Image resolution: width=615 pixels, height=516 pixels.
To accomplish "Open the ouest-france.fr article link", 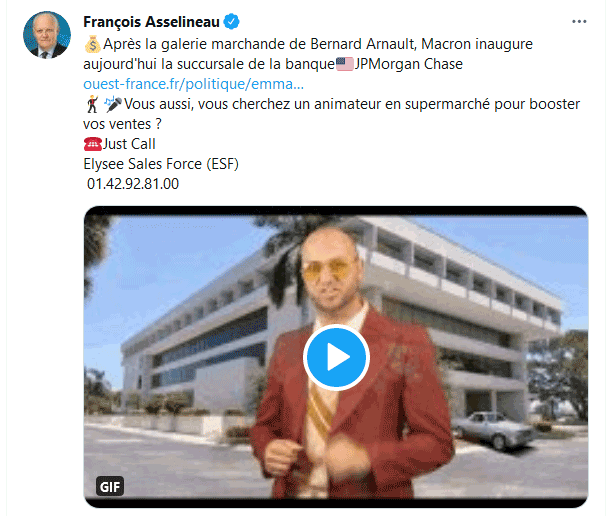I will (x=193, y=84).
